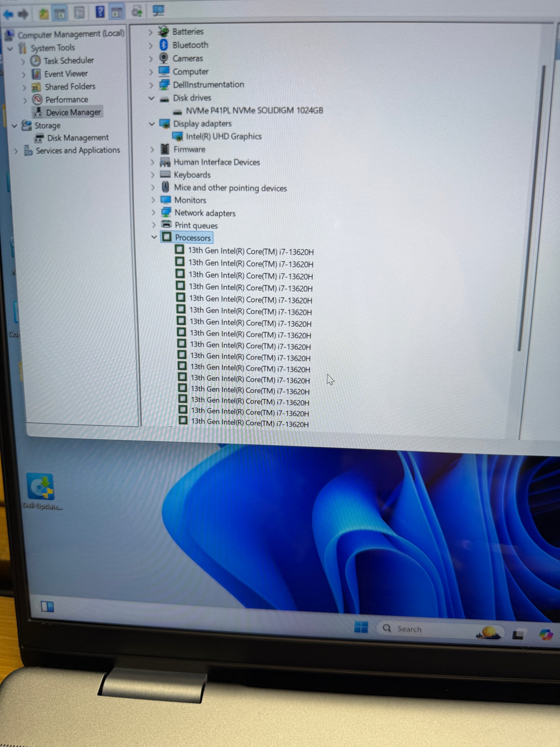Screen dimensions: 560x747
Task: Click the Batteries category icon
Action: click(x=164, y=31)
